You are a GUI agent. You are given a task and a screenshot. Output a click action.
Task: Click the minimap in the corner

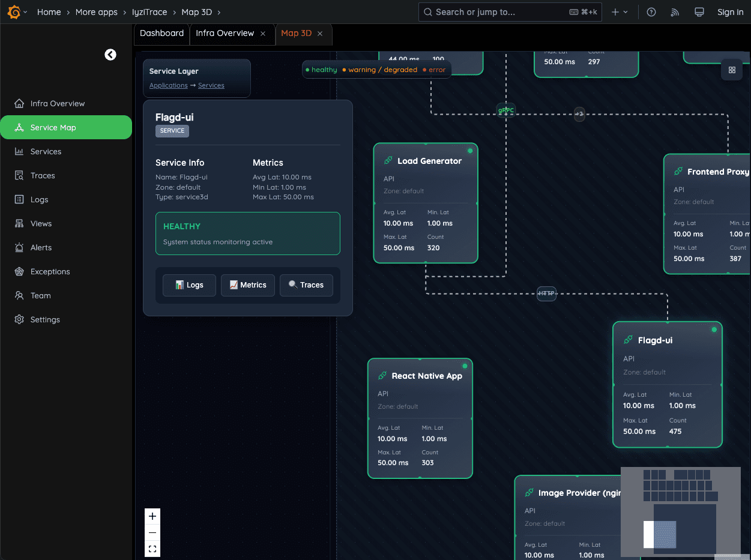pyautogui.click(x=680, y=511)
